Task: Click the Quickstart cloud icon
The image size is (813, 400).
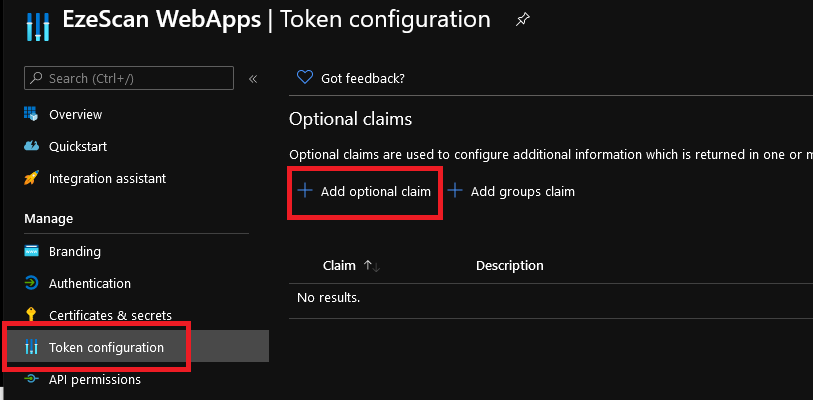Action: pos(30,146)
